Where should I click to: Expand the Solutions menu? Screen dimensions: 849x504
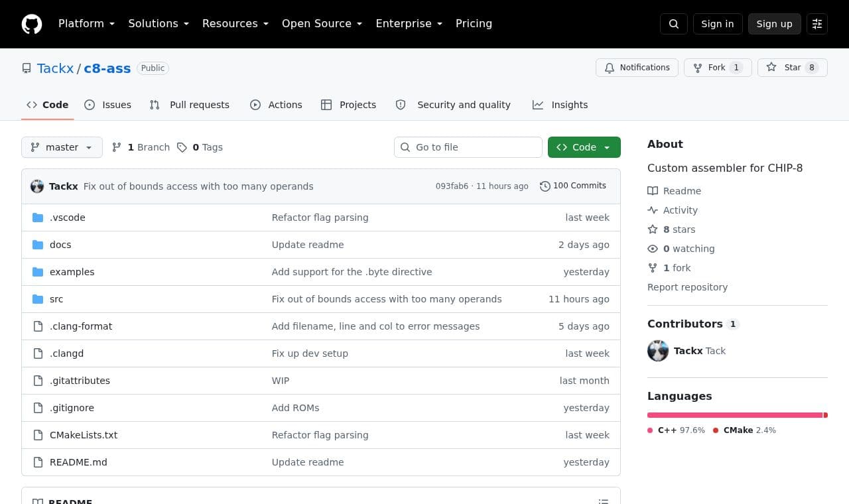pyautogui.click(x=159, y=24)
